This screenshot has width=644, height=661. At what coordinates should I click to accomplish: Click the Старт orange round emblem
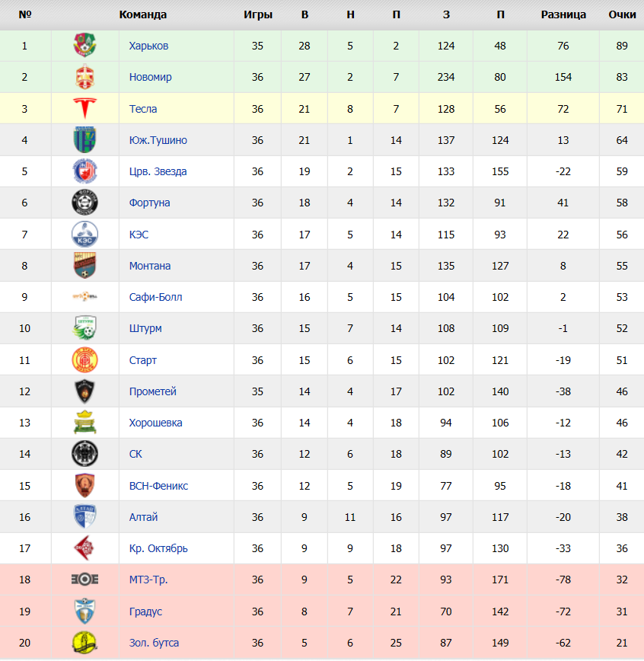[84, 360]
